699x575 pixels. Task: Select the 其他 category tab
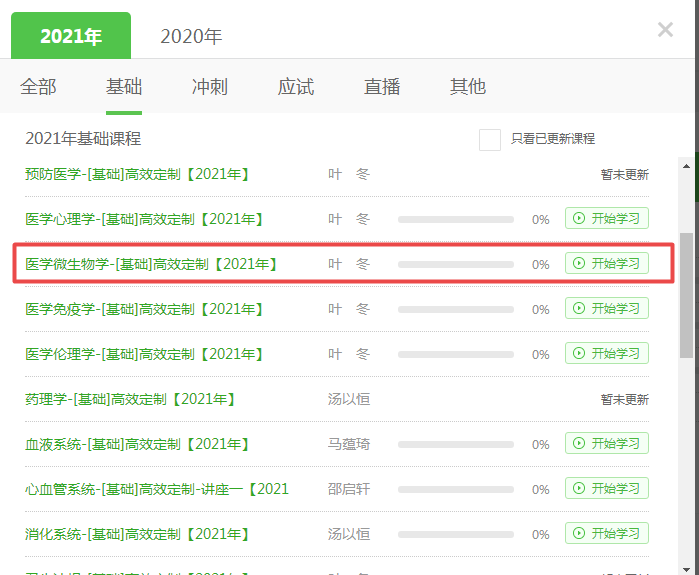tap(468, 87)
